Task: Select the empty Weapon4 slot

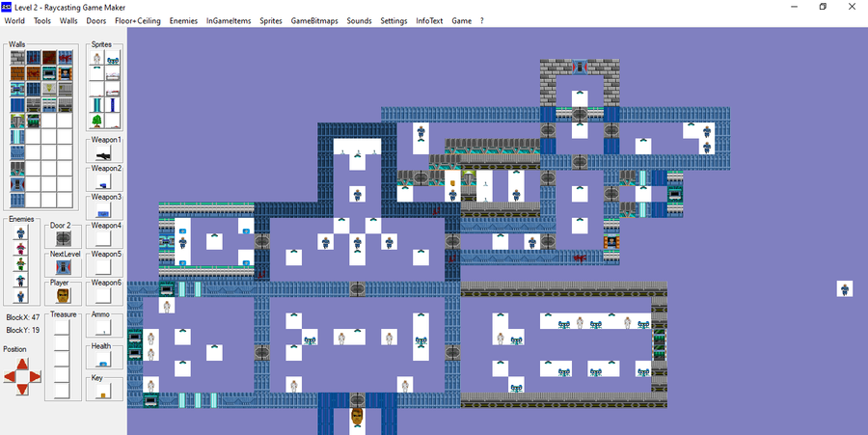Action: pos(103,238)
